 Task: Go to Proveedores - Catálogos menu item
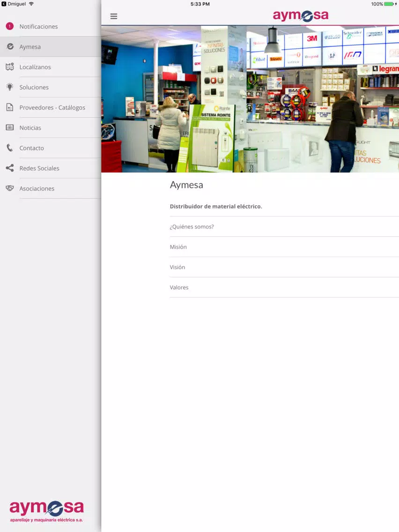tap(51, 108)
